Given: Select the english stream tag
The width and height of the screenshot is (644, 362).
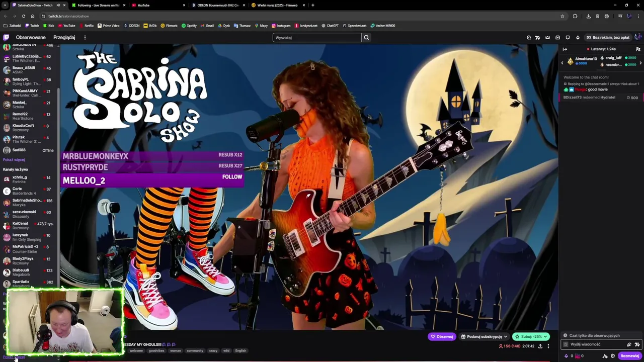Looking at the screenshot, I should (240, 350).
